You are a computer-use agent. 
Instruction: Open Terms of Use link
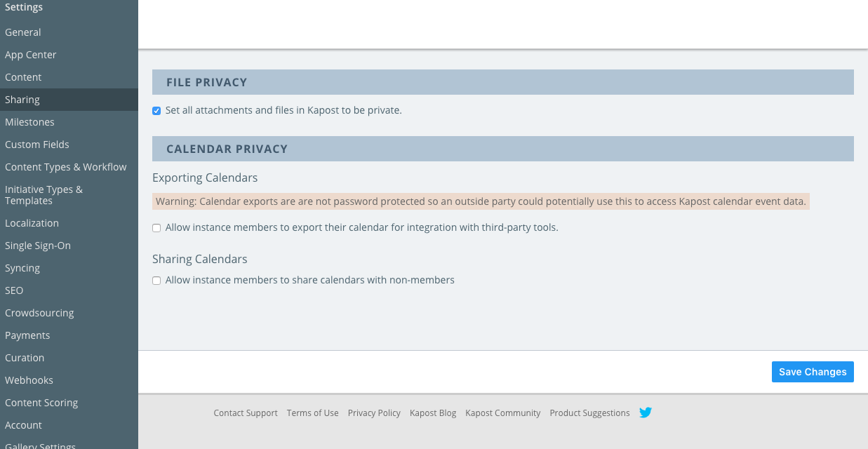tap(313, 413)
